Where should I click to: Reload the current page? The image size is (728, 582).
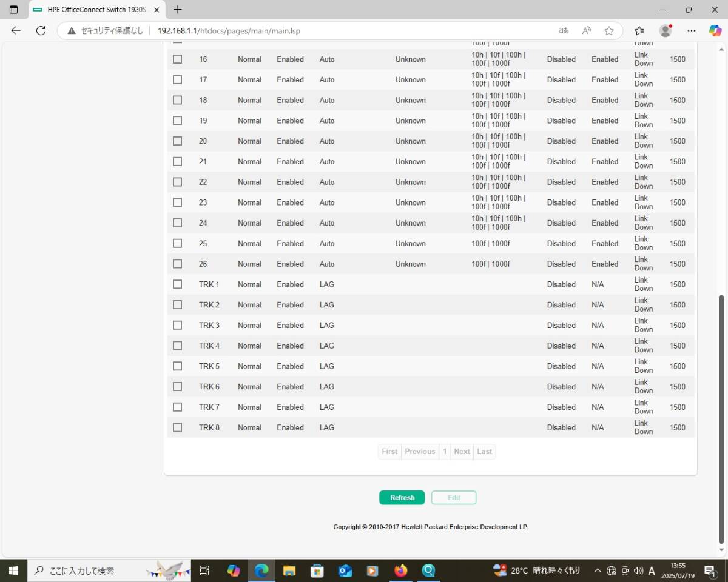[x=41, y=30]
